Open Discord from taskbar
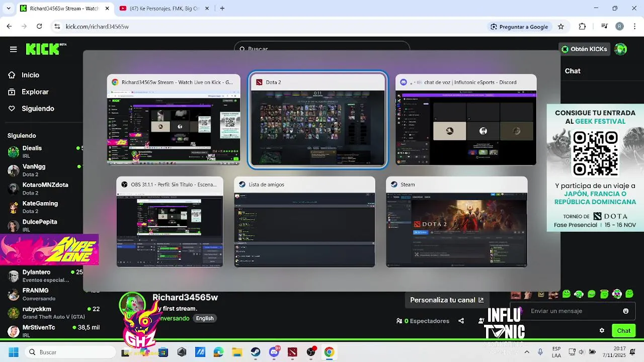The width and height of the screenshot is (644, 362). tap(274, 352)
